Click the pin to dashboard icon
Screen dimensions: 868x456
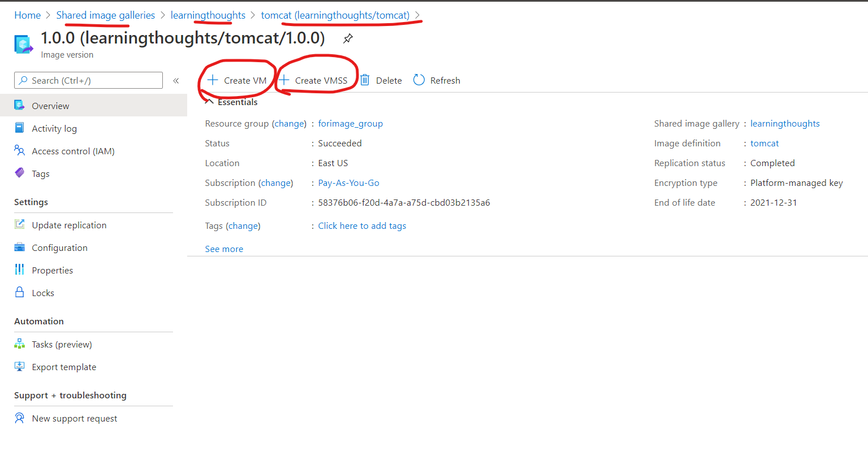348,38
